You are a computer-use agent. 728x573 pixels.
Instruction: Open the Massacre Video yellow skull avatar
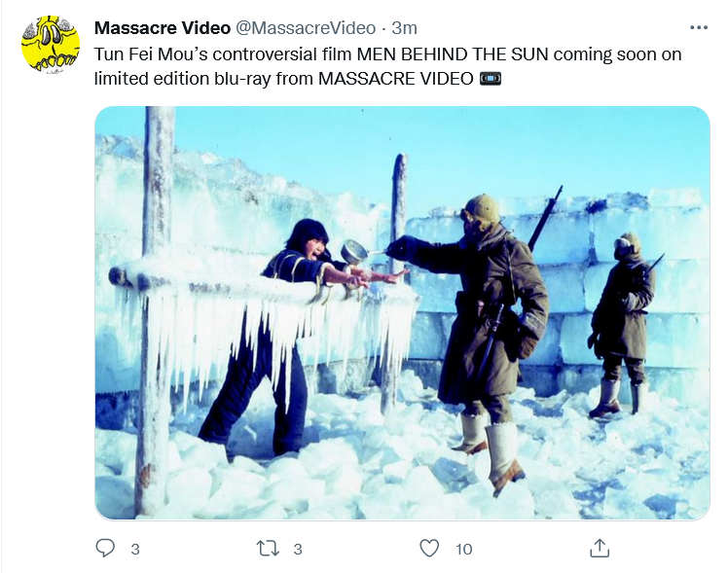[51, 45]
